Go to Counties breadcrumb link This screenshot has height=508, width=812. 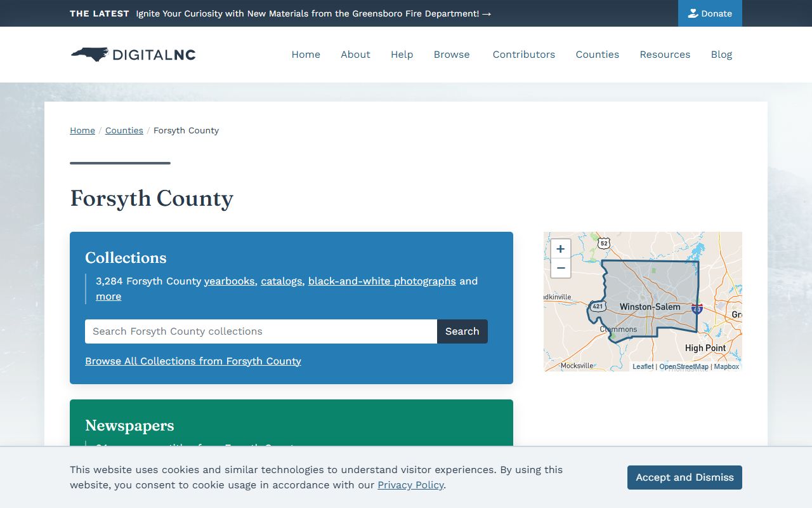point(124,130)
